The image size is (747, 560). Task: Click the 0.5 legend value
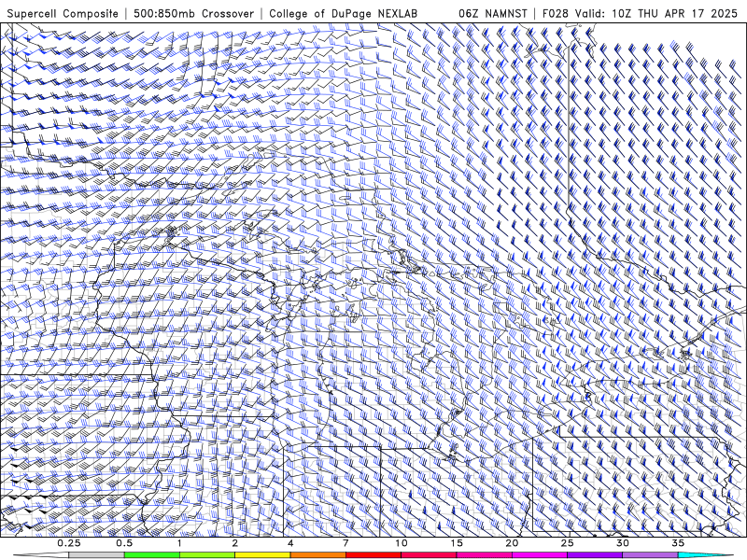click(124, 543)
